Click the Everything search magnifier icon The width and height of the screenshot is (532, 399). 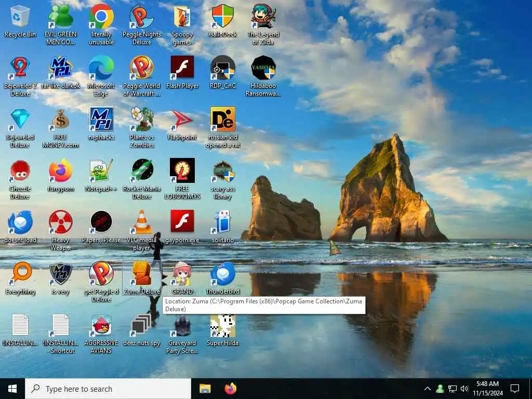tap(20, 278)
